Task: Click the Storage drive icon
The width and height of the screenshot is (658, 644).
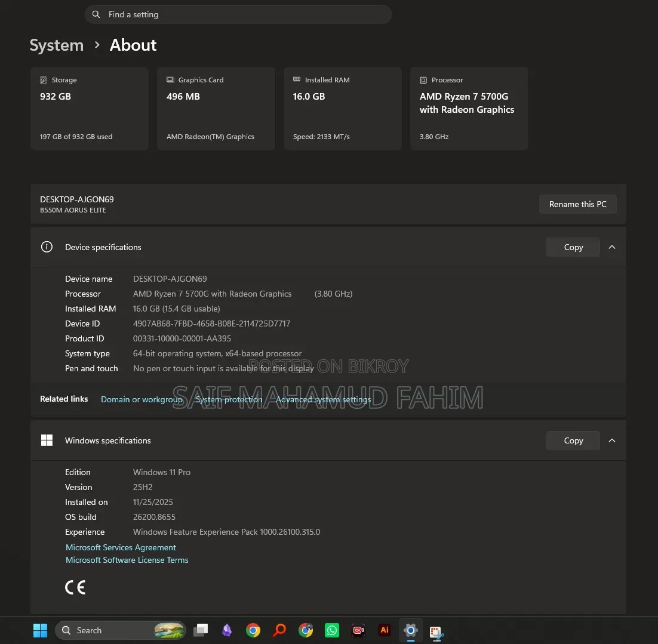Action: pos(43,80)
